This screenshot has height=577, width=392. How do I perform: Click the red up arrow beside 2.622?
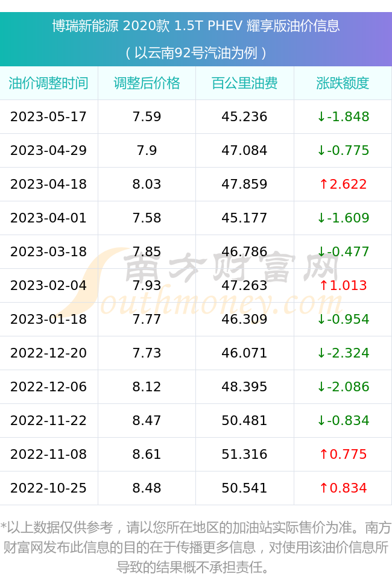[323, 184]
